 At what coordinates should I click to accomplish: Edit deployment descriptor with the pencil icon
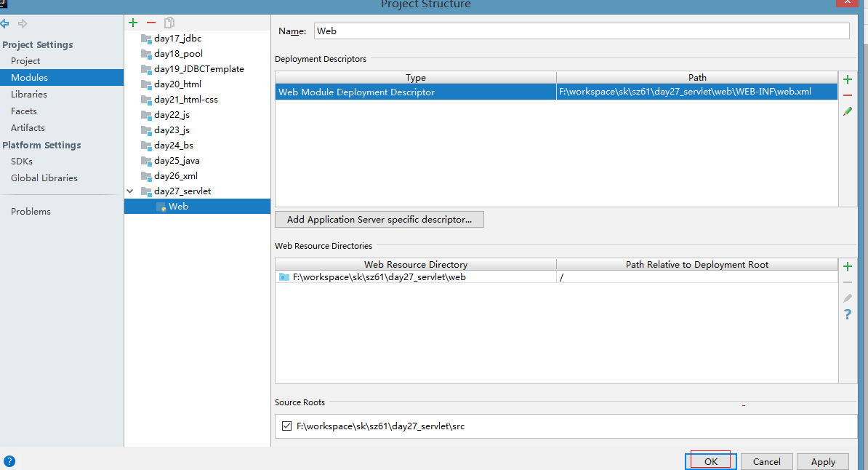847,111
